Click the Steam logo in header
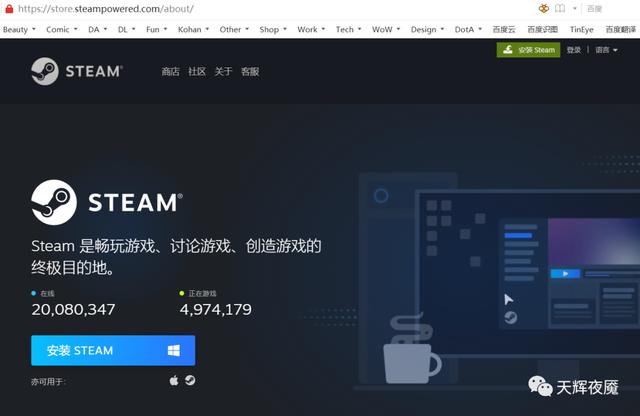The image size is (640, 416). (x=77, y=71)
